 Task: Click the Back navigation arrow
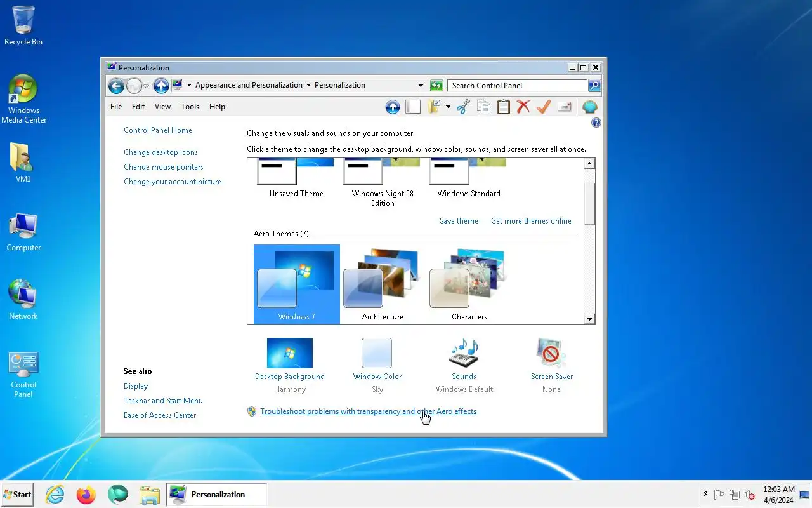point(115,86)
